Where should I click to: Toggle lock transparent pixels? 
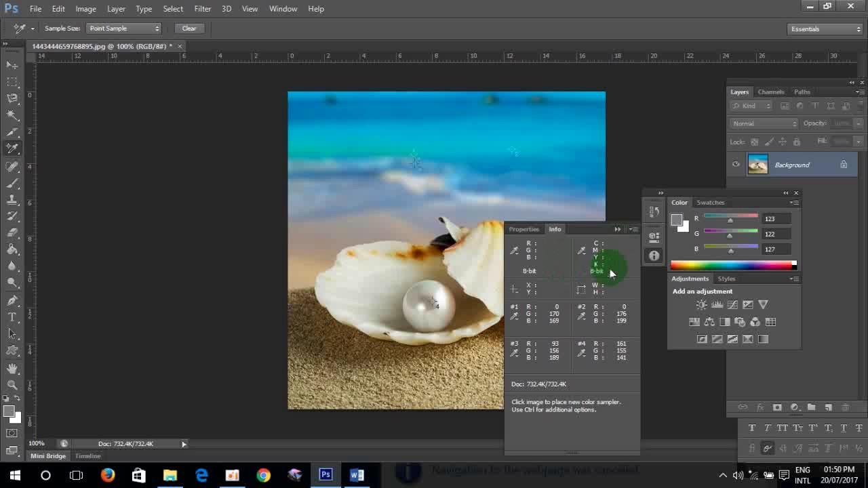pyautogui.click(x=754, y=142)
